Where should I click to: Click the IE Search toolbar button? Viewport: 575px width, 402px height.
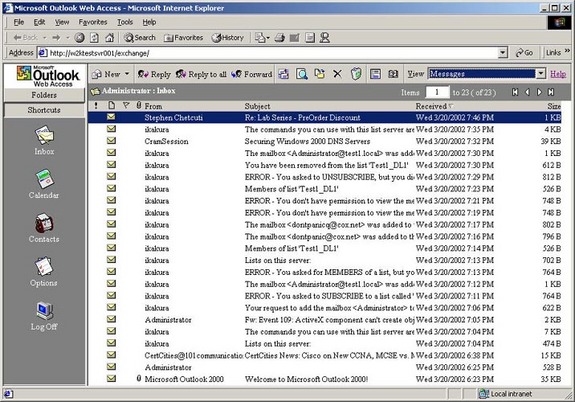pyautogui.click(x=139, y=37)
